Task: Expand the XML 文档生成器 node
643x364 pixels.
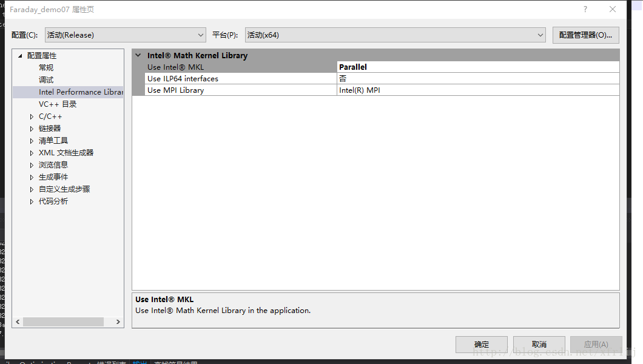Action: 32,153
